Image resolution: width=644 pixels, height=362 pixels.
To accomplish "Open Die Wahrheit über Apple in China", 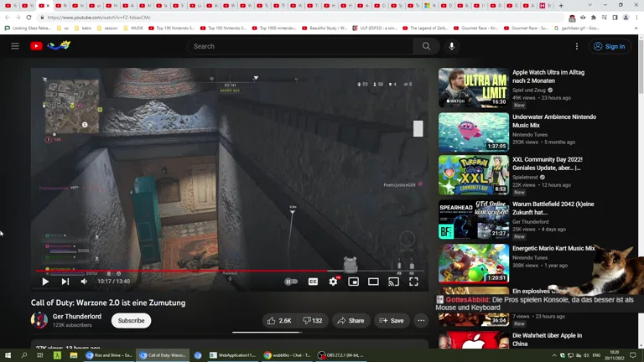I will coord(547,339).
